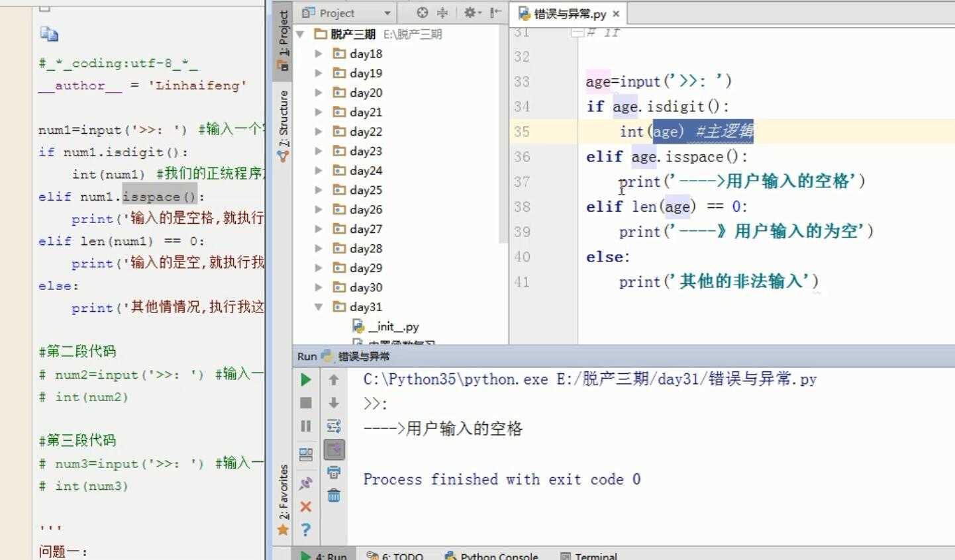Expand the day25 folder arrow
This screenshot has height=560, width=955.
pyautogui.click(x=319, y=190)
